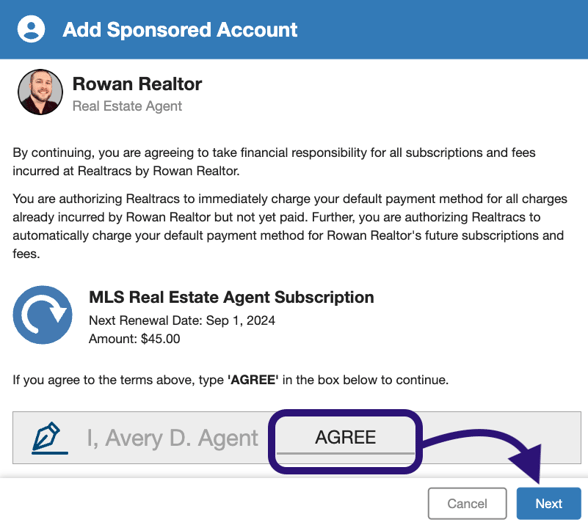Image resolution: width=588 pixels, height=525 pixels.
Task: Click the 'I, Avery D. Agent' text
Action: coord(172,438)
